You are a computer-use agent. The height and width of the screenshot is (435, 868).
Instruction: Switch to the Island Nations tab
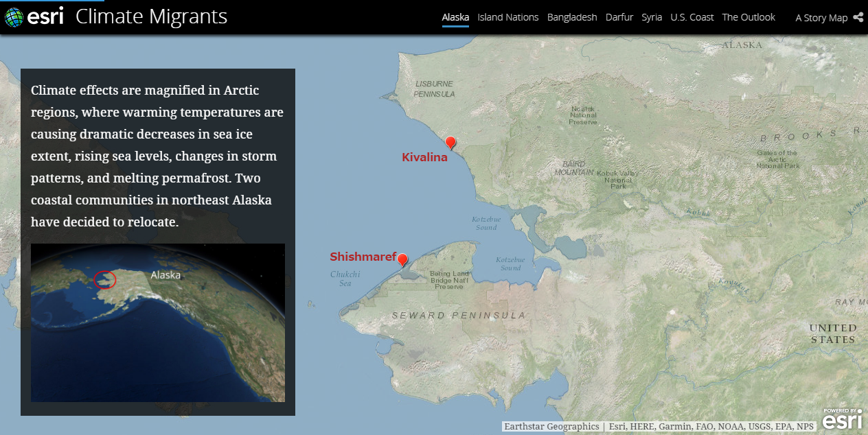pos(507,17)
